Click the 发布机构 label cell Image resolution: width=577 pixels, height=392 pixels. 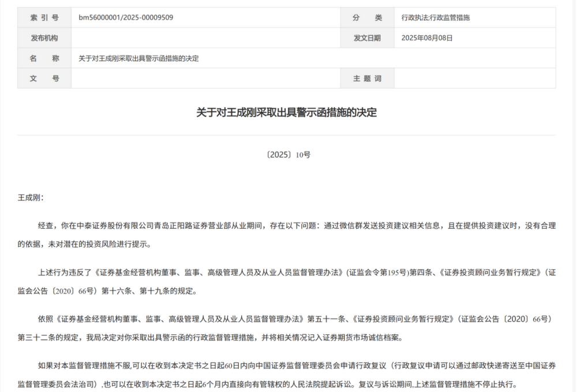click(x=44, y=37)
